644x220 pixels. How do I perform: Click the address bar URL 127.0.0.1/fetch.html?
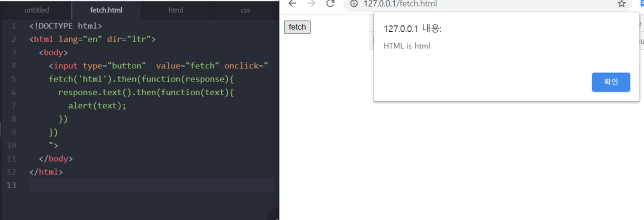click(400, 4)
